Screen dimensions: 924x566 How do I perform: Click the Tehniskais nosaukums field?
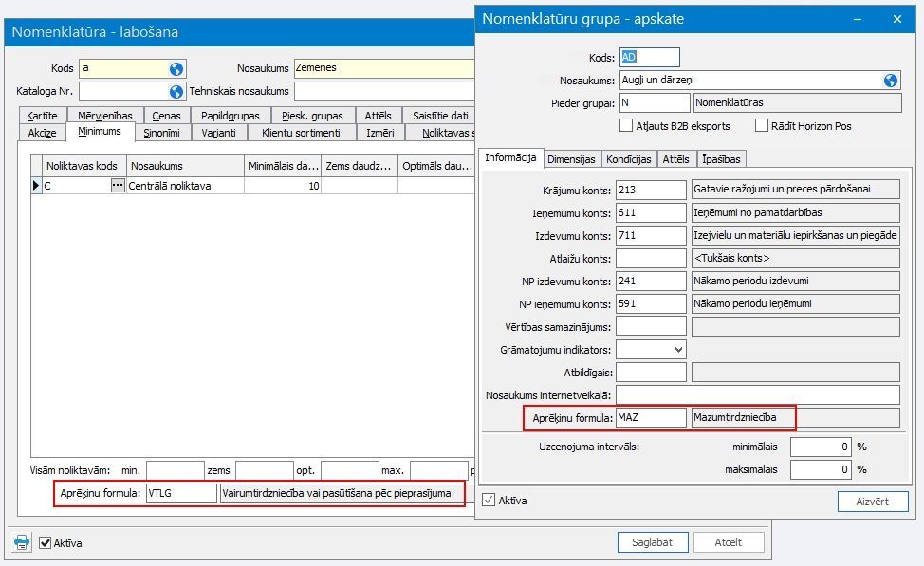point(384,91)
